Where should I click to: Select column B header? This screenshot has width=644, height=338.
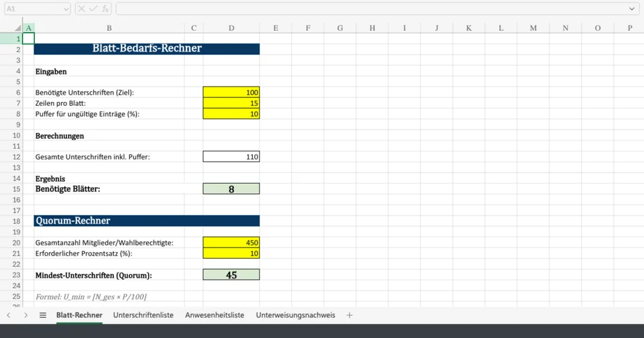tap(109, 28)
